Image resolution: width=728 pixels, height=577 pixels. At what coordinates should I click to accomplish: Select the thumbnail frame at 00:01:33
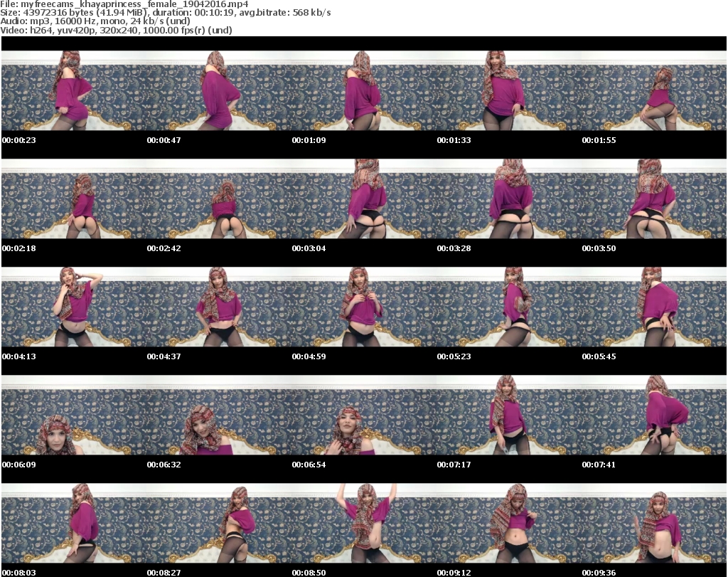pyautogui.click(x=509, y=90)
